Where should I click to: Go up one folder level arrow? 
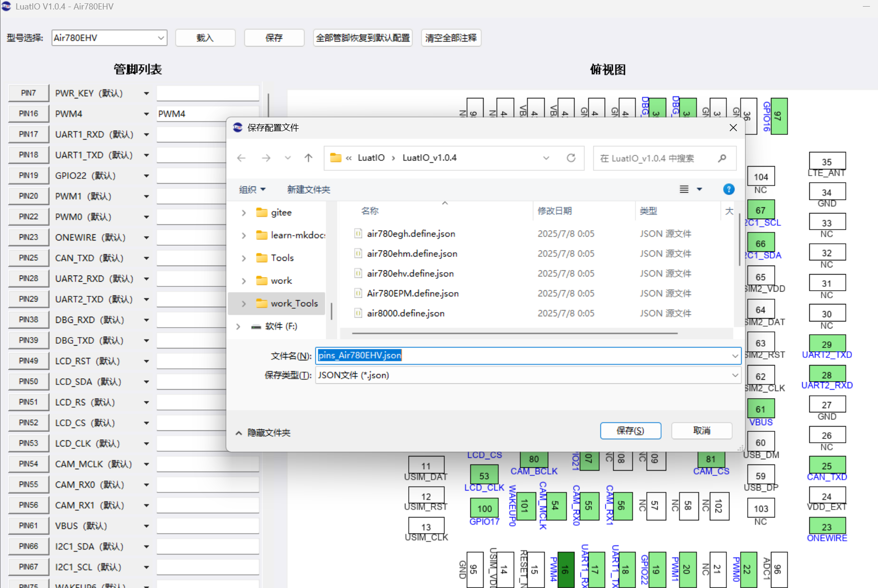(x=308, y=158)
